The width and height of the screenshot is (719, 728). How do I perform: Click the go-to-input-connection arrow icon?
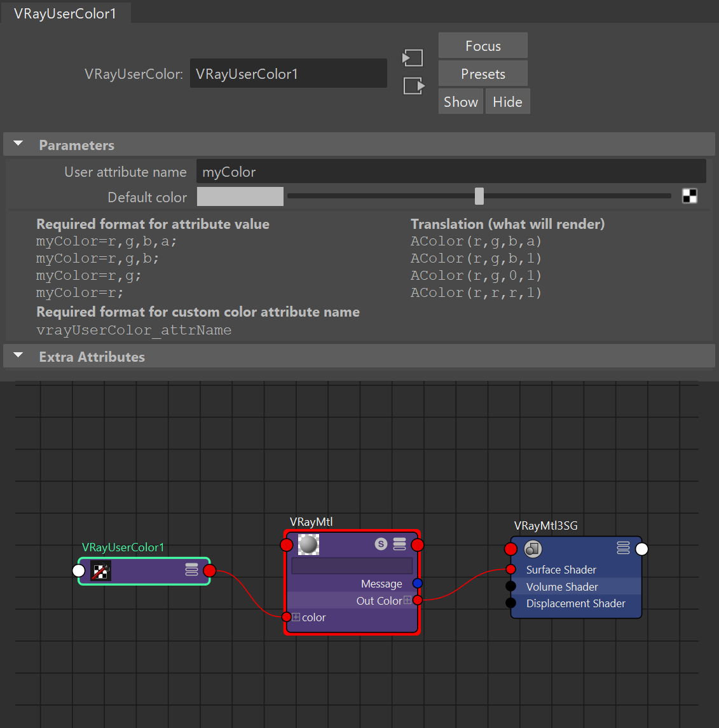click(x=413, y=58)
